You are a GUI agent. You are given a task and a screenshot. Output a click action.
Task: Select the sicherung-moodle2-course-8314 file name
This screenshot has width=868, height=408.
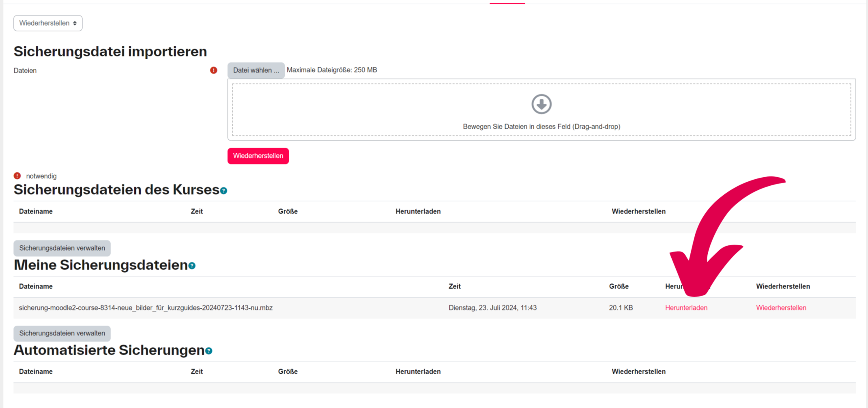(146, 308)
